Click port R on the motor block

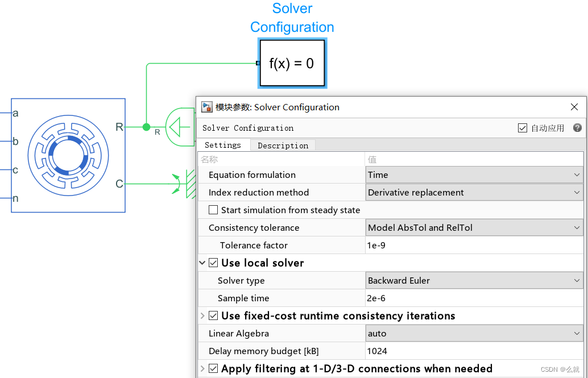pos(119,127)
